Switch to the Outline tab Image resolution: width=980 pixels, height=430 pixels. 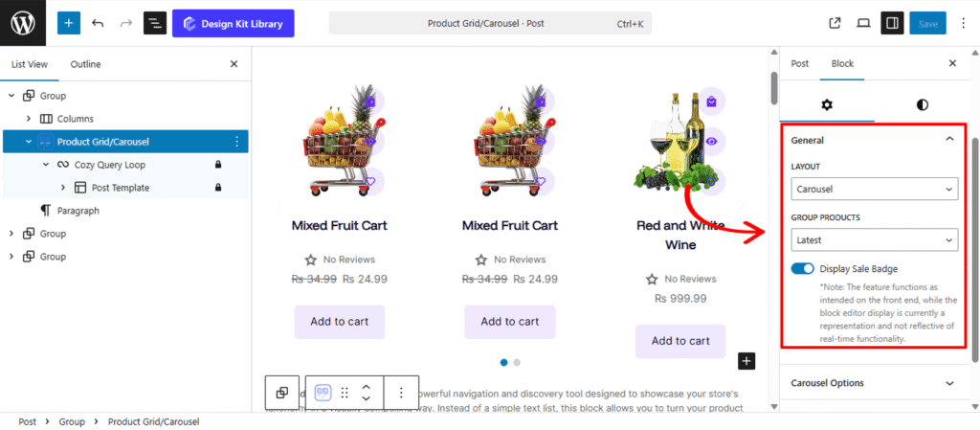click(85, 64)
